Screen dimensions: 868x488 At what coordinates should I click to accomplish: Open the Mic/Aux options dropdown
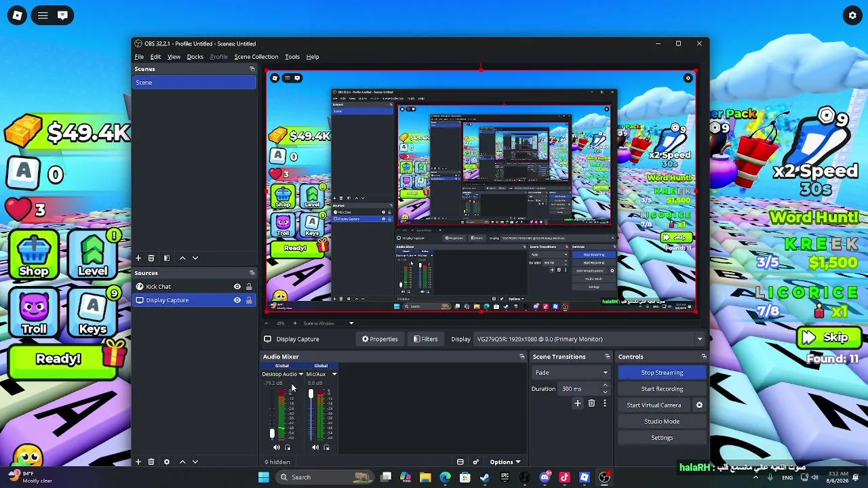click(334, 374)
